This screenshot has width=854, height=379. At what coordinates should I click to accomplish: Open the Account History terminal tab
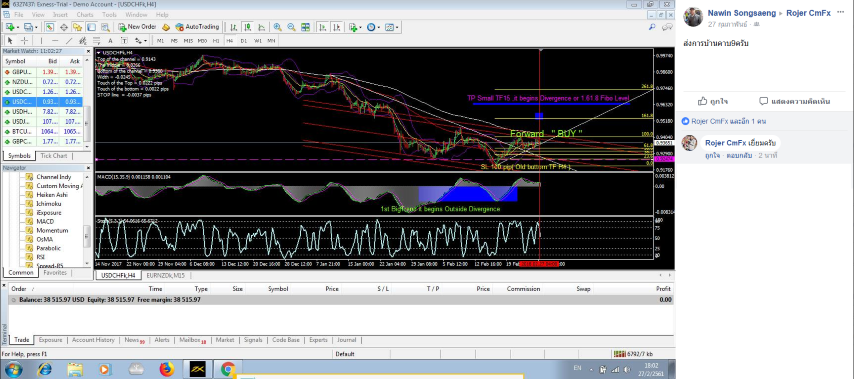[93, 340]
